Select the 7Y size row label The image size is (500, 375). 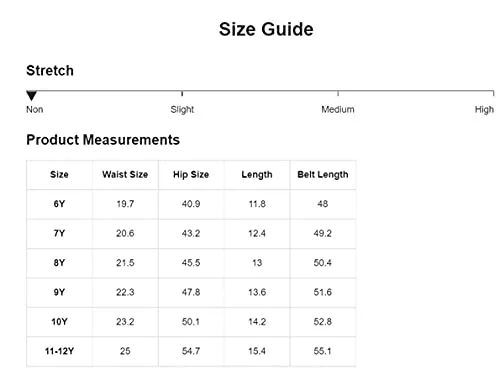tap(59, 233)
